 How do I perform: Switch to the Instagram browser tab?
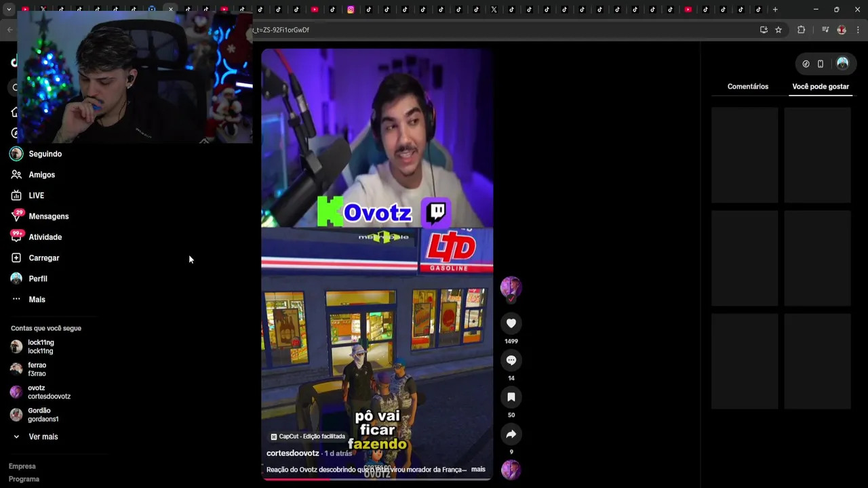click(351, 9)
